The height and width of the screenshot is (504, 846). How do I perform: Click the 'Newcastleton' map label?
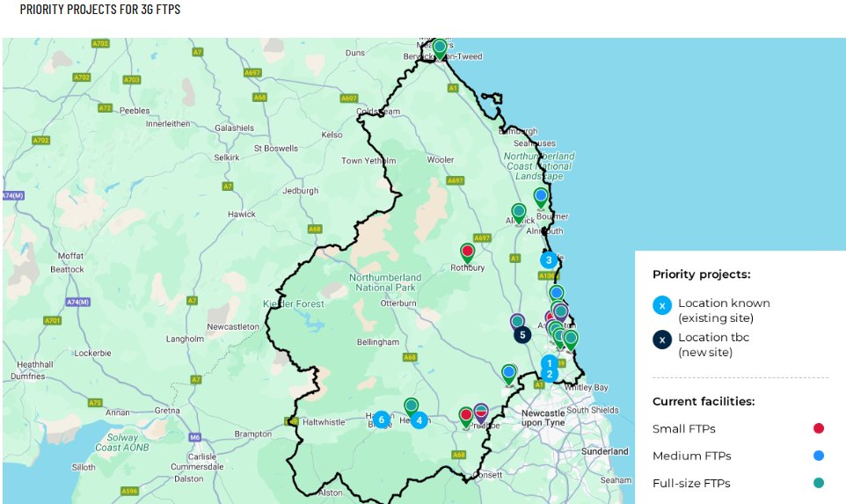(233, 327)
